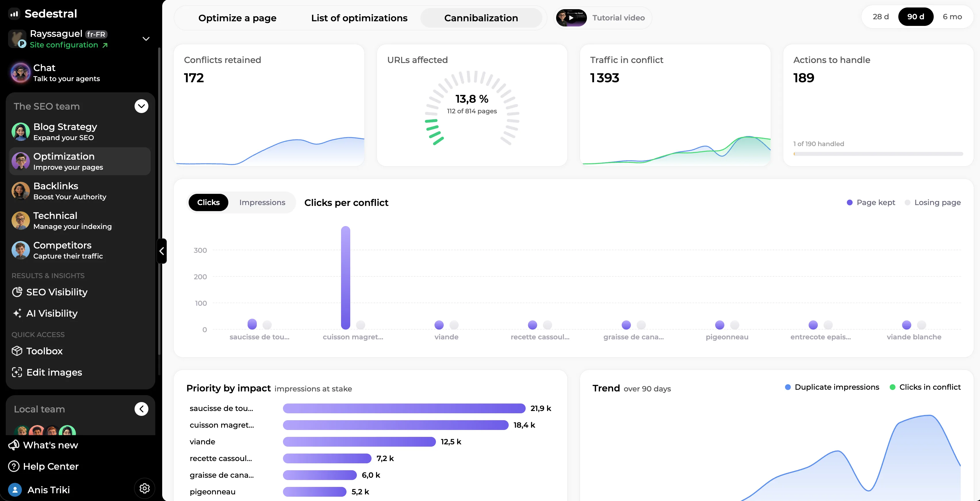This screenshot has height=501, width=980.
Task: Click the What's new megaphone icon
Action: [x=14, y=445]
